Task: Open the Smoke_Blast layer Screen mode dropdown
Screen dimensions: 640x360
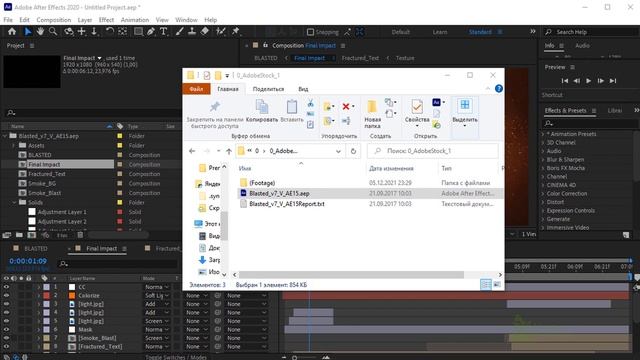Action: pos(157,338)
